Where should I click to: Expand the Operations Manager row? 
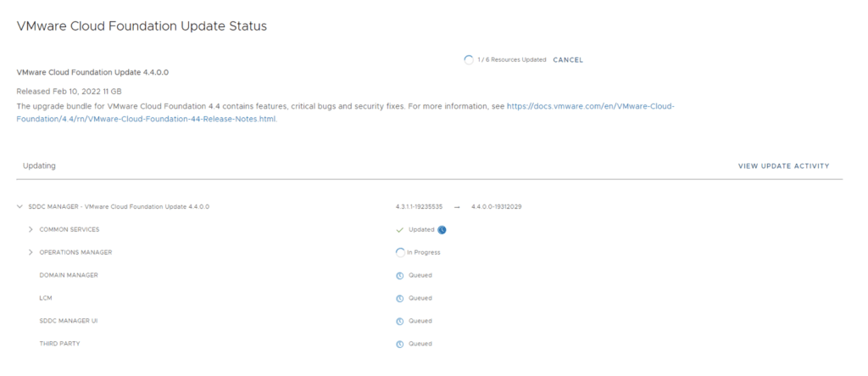tap(31, 252)
